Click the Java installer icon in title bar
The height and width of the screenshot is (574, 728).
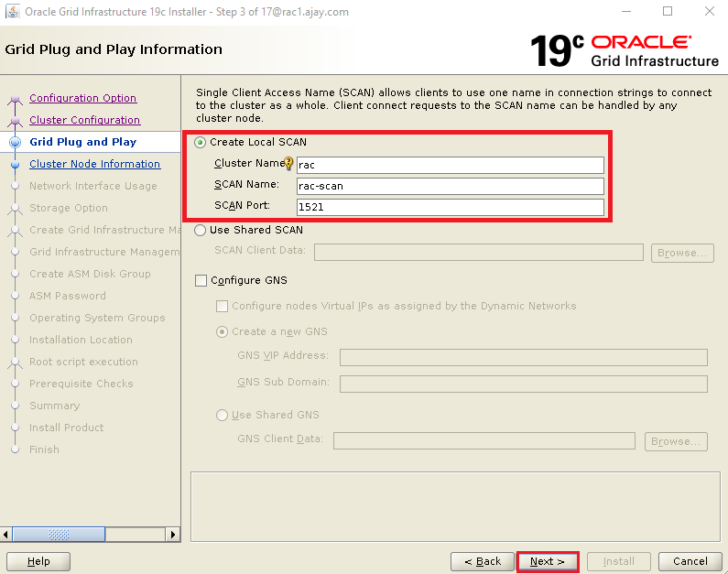pos(13,11)
